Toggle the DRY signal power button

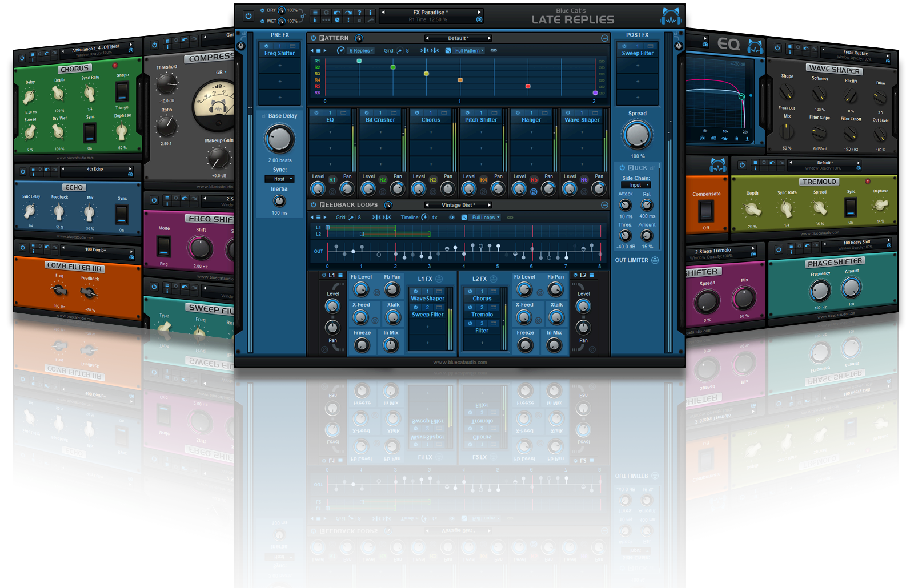[x=262, y=10]
